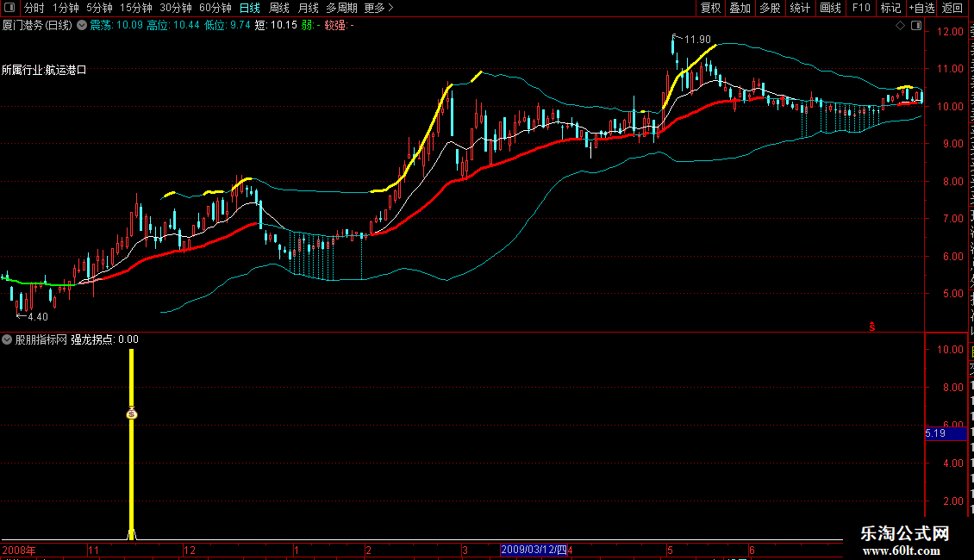
Task: Expand the 更多 more periods menu
Action: [x=379, y=8]
